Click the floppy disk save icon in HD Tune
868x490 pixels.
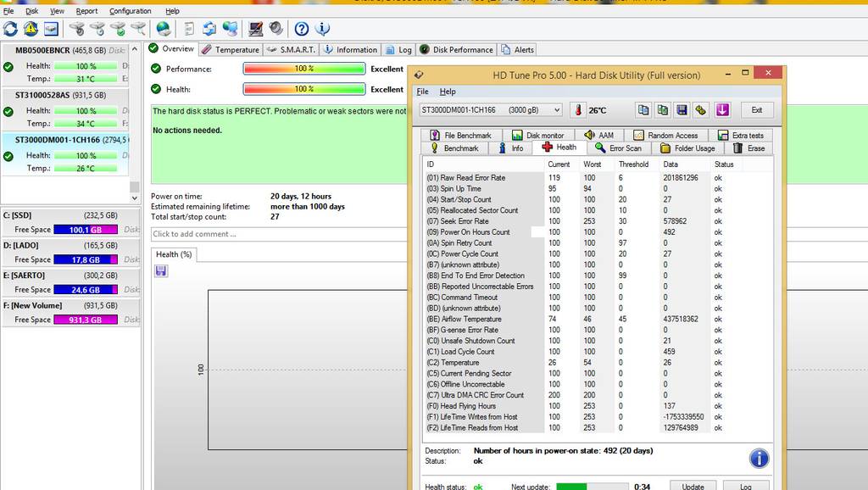682,110
